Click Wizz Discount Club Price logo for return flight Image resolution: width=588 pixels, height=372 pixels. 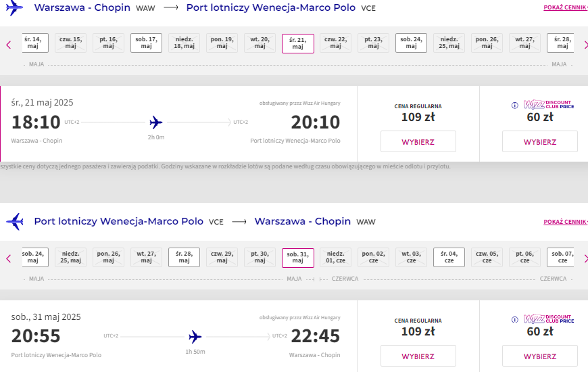(x=549, y=319)
